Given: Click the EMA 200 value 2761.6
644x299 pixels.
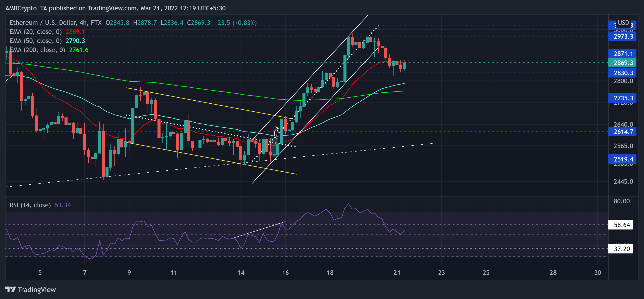Looking at the screenshot, I should click(79, 50).
